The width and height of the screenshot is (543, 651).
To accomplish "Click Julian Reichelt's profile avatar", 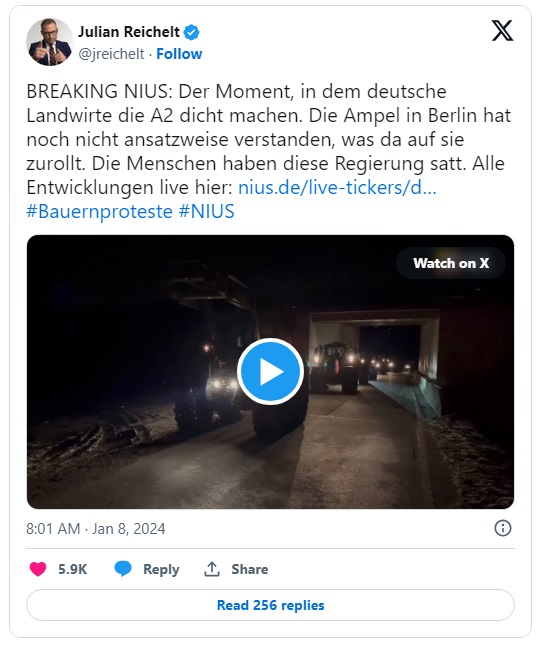I will (50, 42).
